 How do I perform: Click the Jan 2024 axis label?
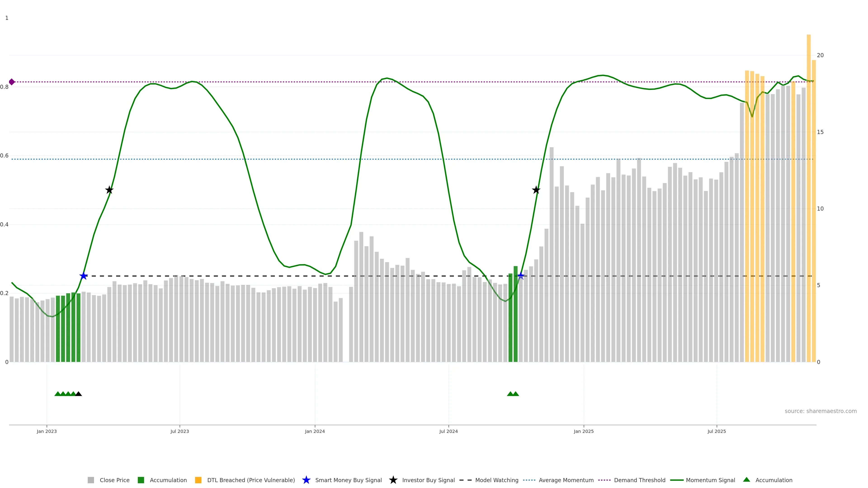315,432
